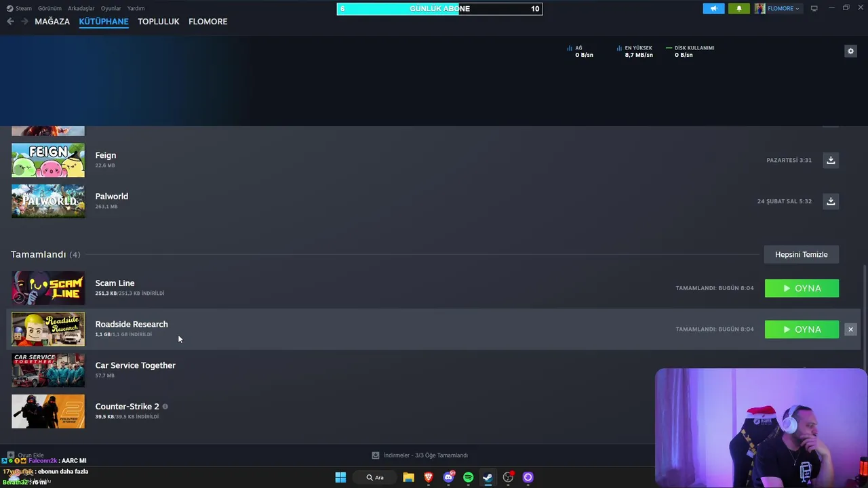Click the Oyun Ekle plus icon
The image size is (868, 488).
(11, 455)
